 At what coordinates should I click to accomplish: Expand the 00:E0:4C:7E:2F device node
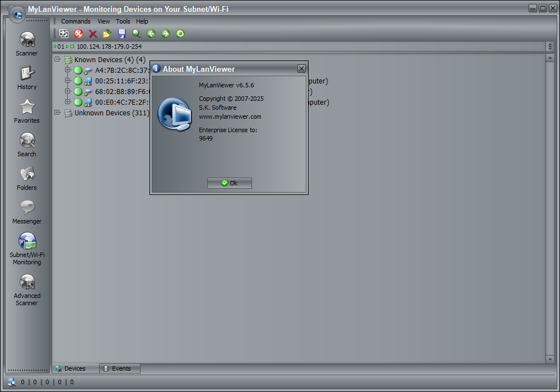[x=68, y=101]
